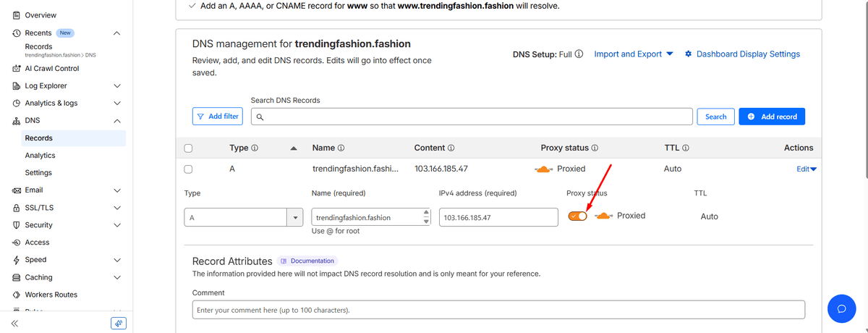Select the trendingfashion A record checkbox

pyautogui.click(x=189, y=169)
